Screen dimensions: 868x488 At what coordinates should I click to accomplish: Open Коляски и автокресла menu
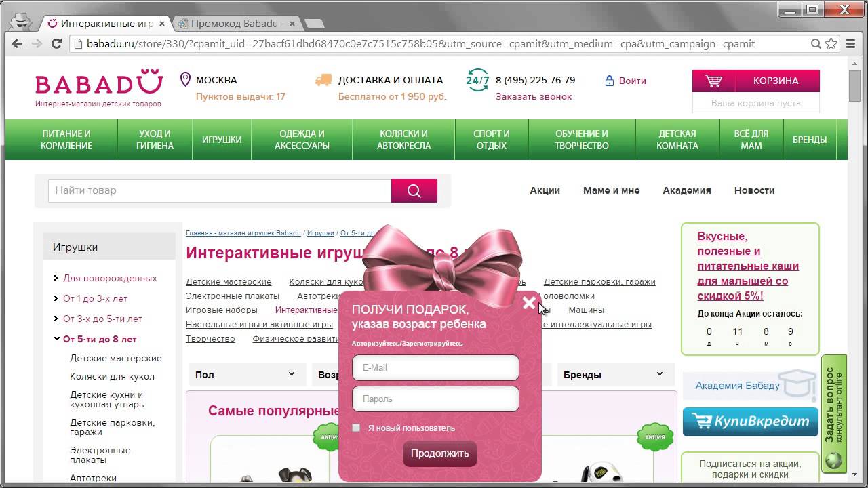[x=403, y=140]
